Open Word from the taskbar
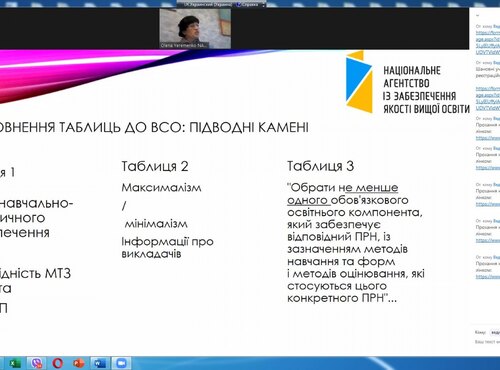The width and height of the screenshot is (500, 370). [x=100, y=363]
